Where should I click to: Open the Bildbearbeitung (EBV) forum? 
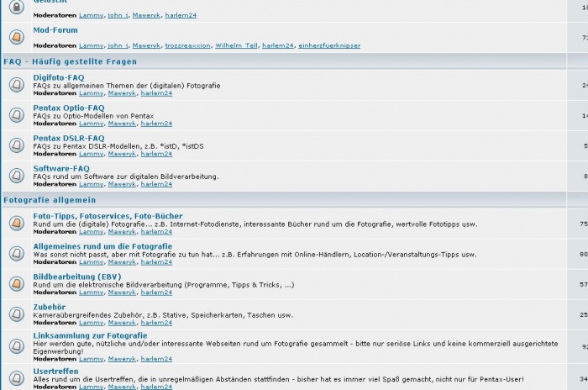tap(77, 277)
